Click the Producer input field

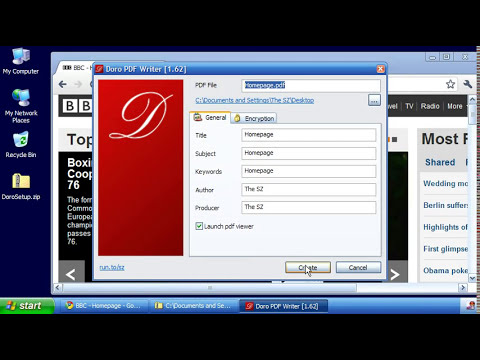(309, 207)
